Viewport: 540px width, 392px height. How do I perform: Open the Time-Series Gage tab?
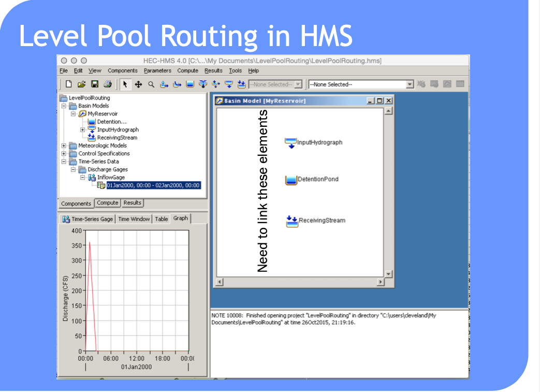[x=88, y=219]
